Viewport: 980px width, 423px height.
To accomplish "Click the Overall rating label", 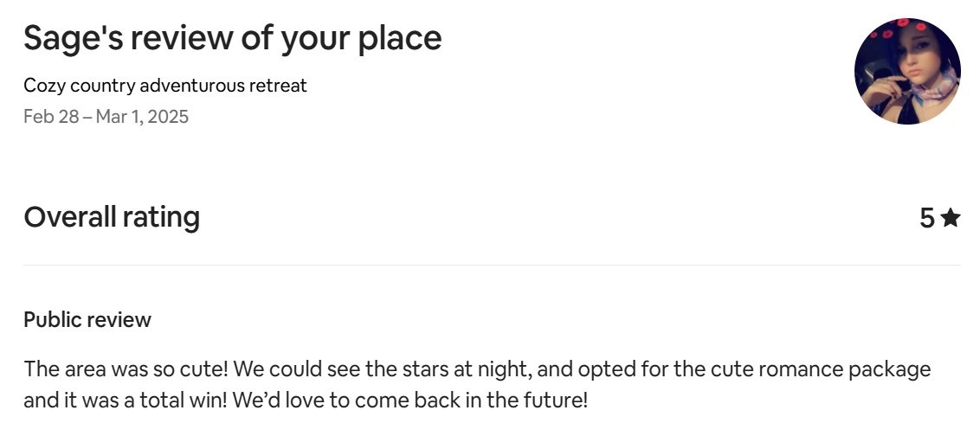I will [x=112, y=217].
